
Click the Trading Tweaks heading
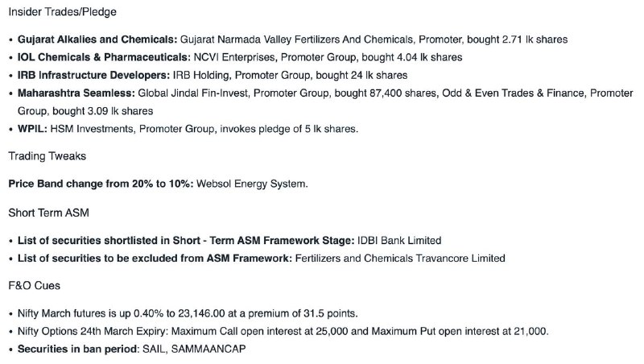(47, 156)
